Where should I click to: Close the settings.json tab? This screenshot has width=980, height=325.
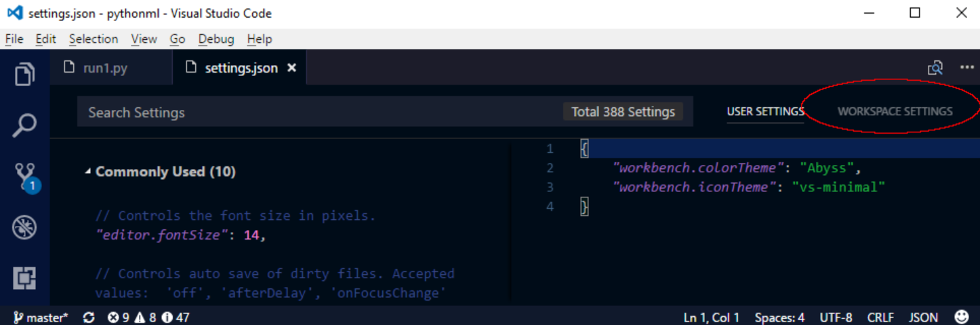pos(292,68)
